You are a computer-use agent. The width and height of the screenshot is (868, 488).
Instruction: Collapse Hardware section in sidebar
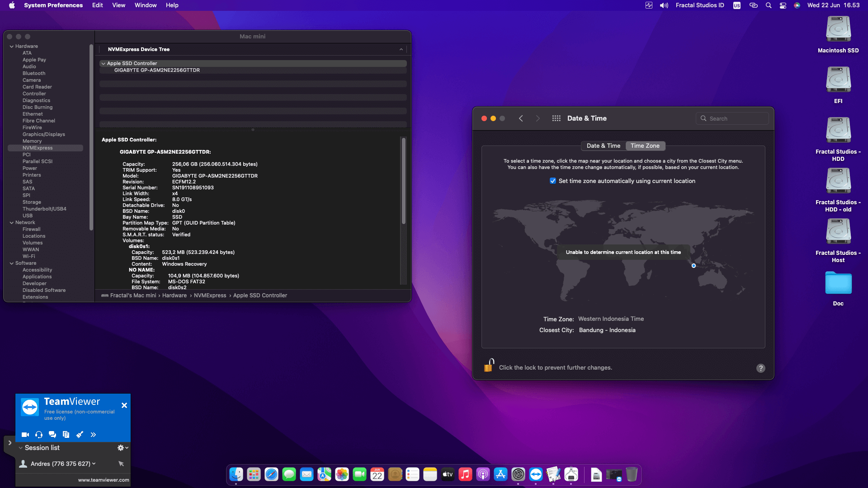(11, 46)
